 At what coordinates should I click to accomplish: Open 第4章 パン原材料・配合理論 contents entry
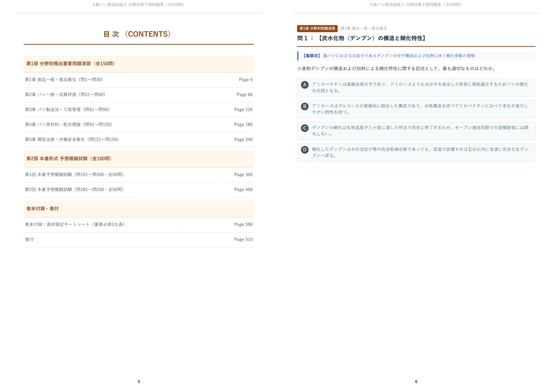pyautogui.click(x=139, y=125)
